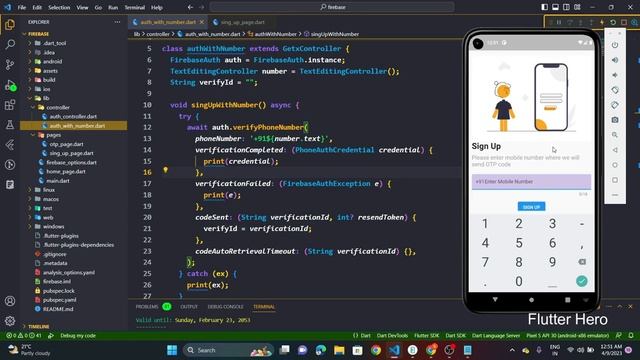
Task: Click the Windows taskbar Search box
Action: (x=227, y=350)
